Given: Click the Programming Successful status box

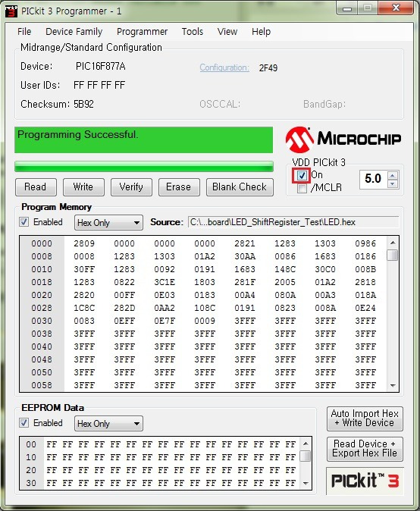Looking at the screenshot, I should click(144, 140).
